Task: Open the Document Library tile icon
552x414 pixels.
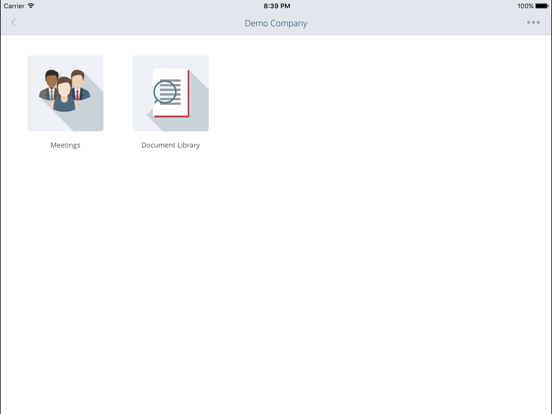Action: pyautogui.click(x=171, y=93)
